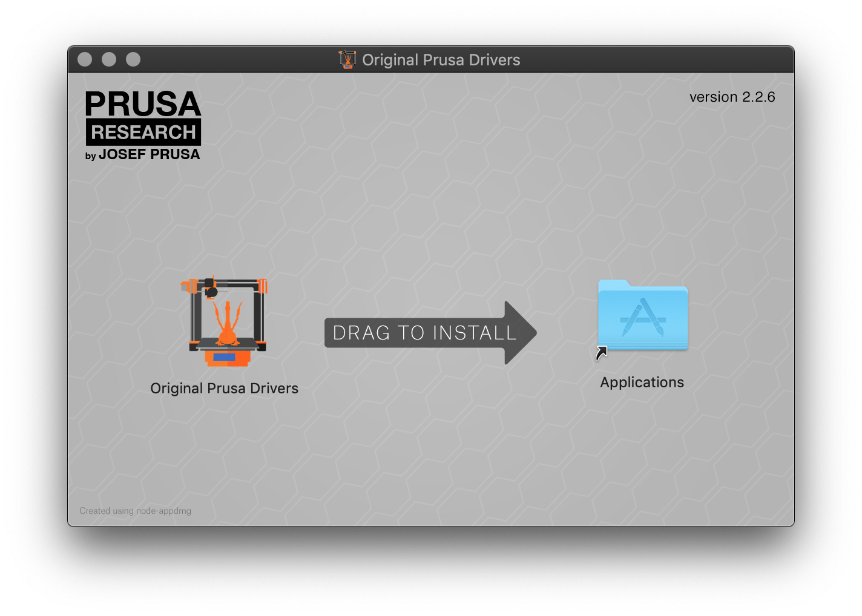Click the Prusa printer icon in the title bar
Viewport: 862px width, 616px height.
pos(347,59)
